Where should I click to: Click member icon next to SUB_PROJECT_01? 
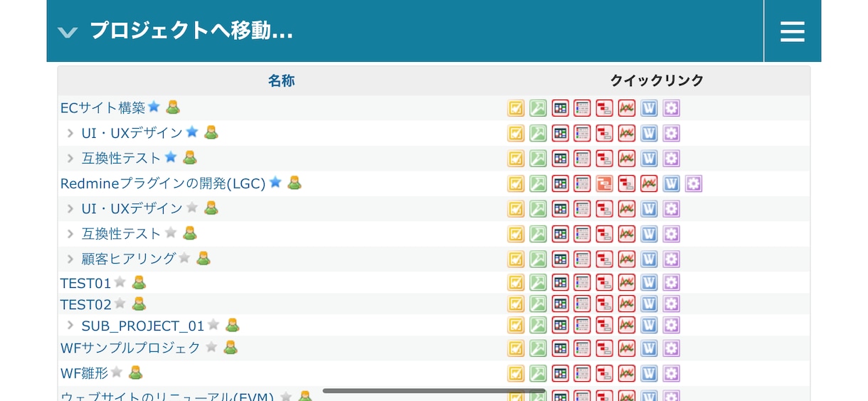[x=233, y=325]
